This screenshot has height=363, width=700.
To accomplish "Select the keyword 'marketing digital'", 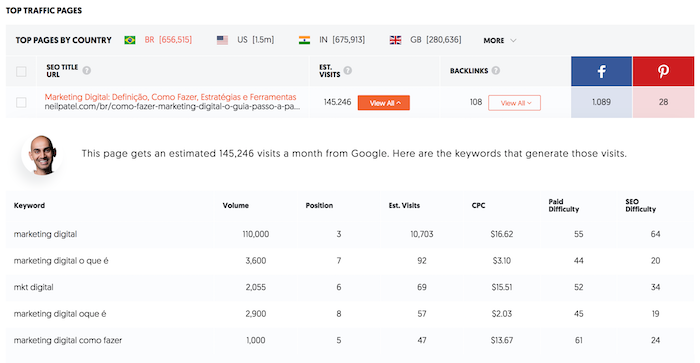I will click(46, 234).
